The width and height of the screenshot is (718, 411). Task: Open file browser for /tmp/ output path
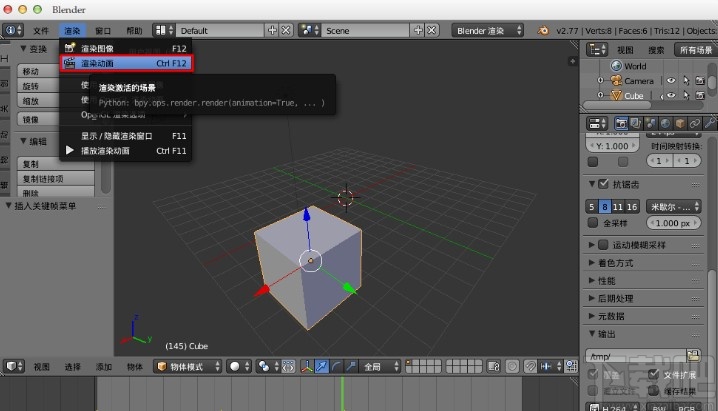[694, 356]
